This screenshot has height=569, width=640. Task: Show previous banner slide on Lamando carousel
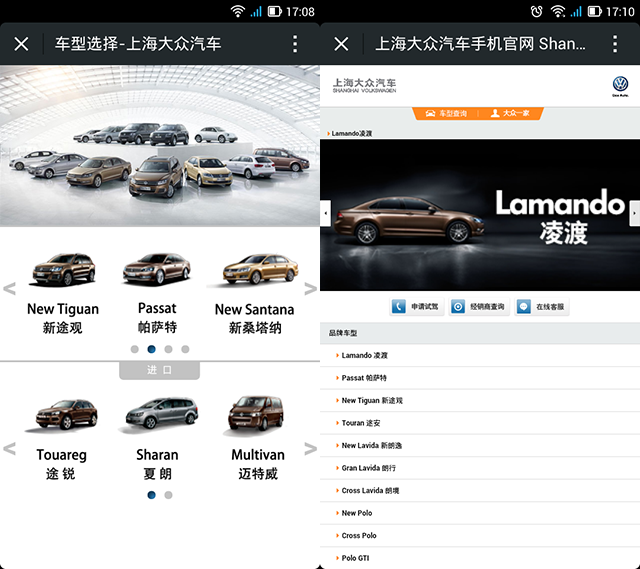(x=325, y=213)
